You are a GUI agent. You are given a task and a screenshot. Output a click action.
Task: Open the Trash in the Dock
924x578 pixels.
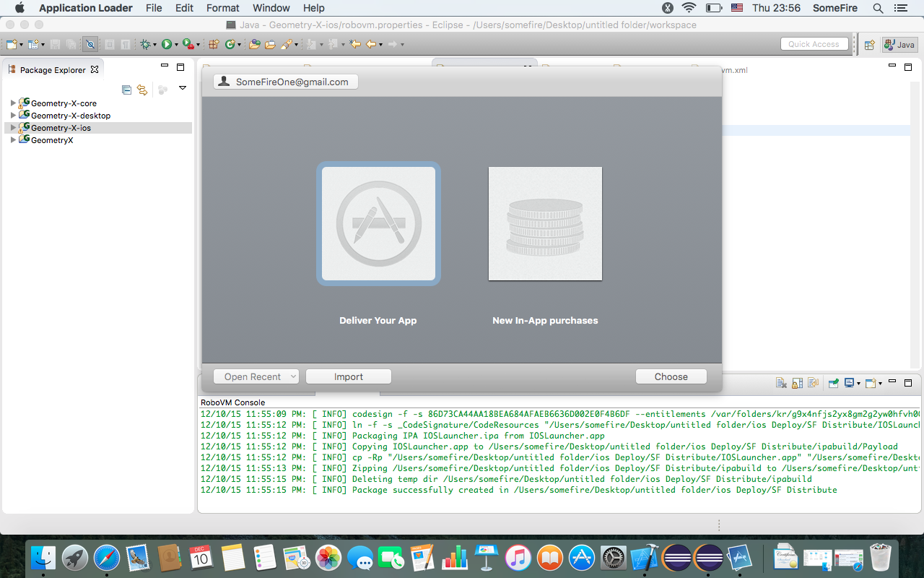(x=881, y=558)
